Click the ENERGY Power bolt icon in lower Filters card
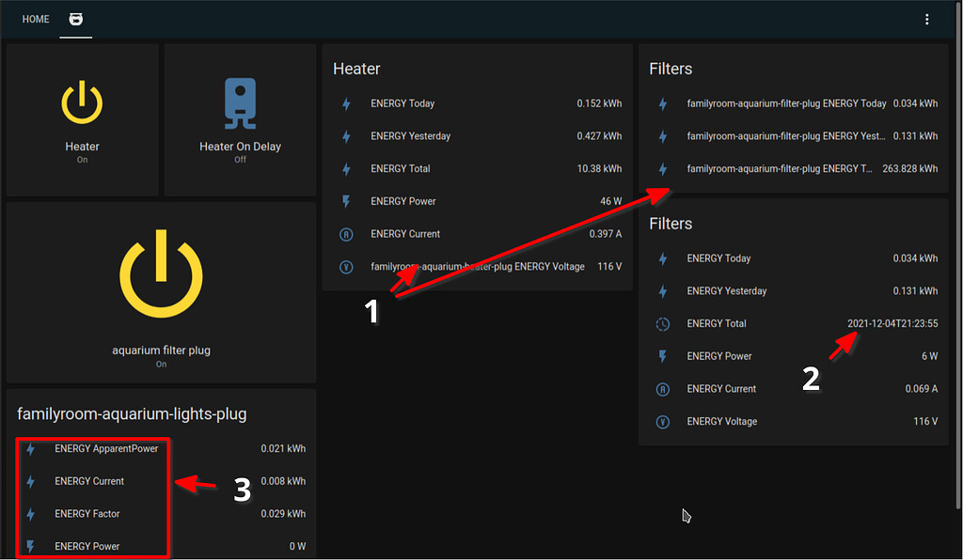This screenshot has height=560, width=963. pos(662,356)
